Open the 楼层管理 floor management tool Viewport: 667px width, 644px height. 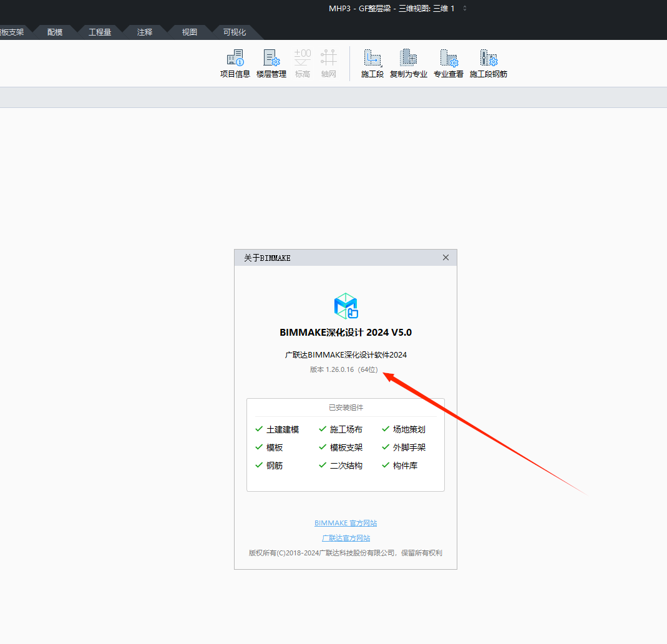point(271,64)
